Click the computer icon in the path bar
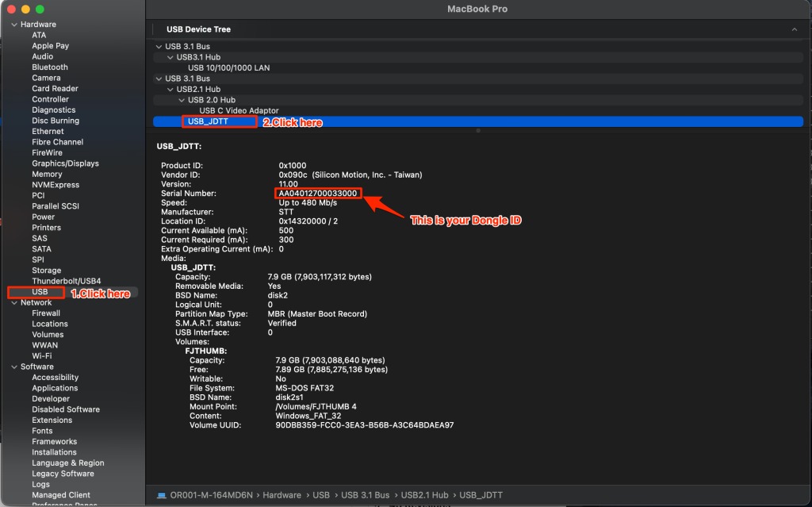812x507 pixels. 162,495
